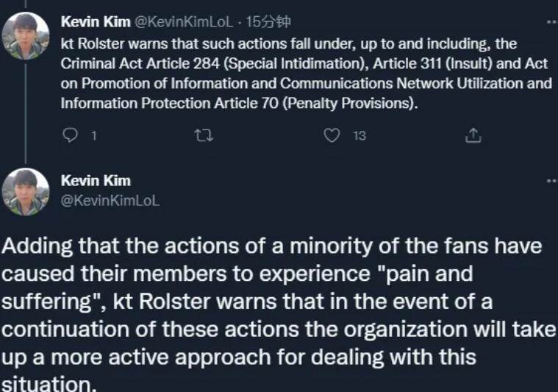The height and width of the screenshot is (392, 558).
Task: Click the reply count showing 1
Action: 93,136
